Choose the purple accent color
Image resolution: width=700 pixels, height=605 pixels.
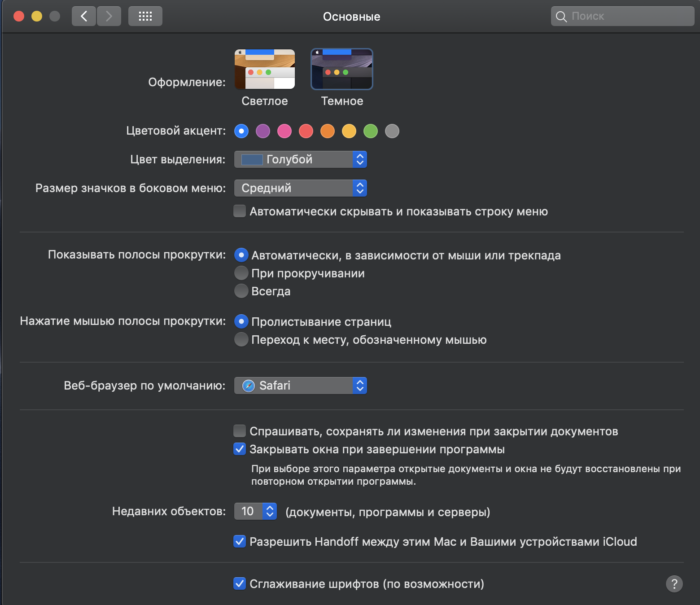pos(263,131)
